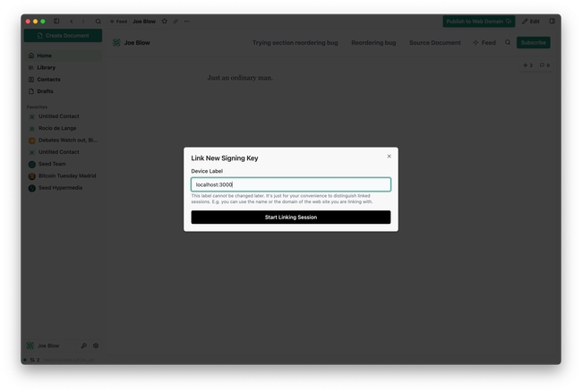Open Home in the sidebar
Screen dimensions: 582x392
point(44,55)
